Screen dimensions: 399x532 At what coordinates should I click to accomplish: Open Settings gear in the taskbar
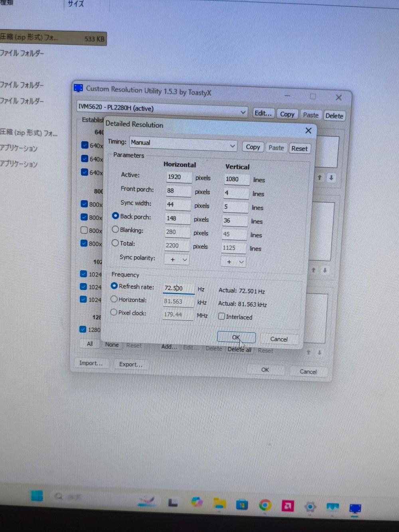310,507
